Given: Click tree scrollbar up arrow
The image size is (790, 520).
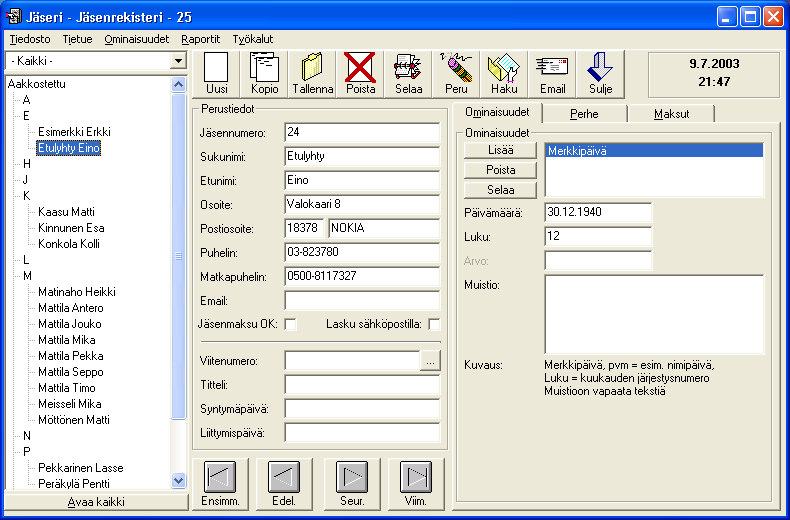Looking at the screenshot, I should click(178, 84).
